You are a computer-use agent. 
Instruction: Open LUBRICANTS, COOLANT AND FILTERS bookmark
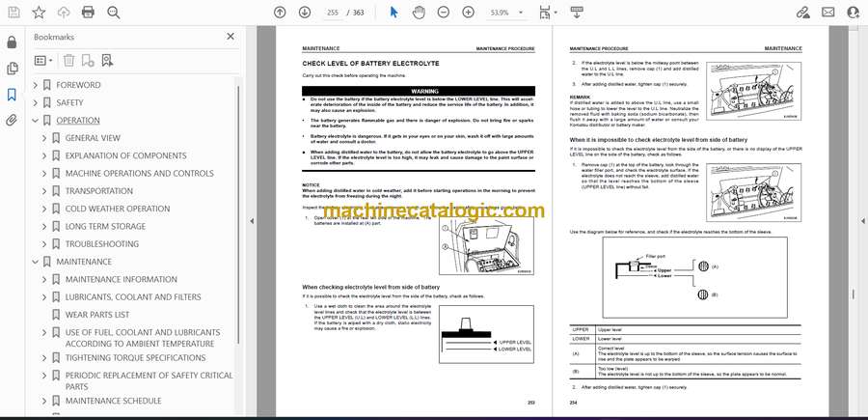point(133,297)
